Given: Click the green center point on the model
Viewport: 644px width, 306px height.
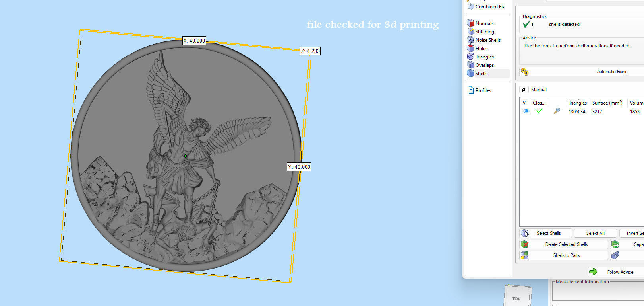Looking at the screenshot, I should (x=186, y=156).
